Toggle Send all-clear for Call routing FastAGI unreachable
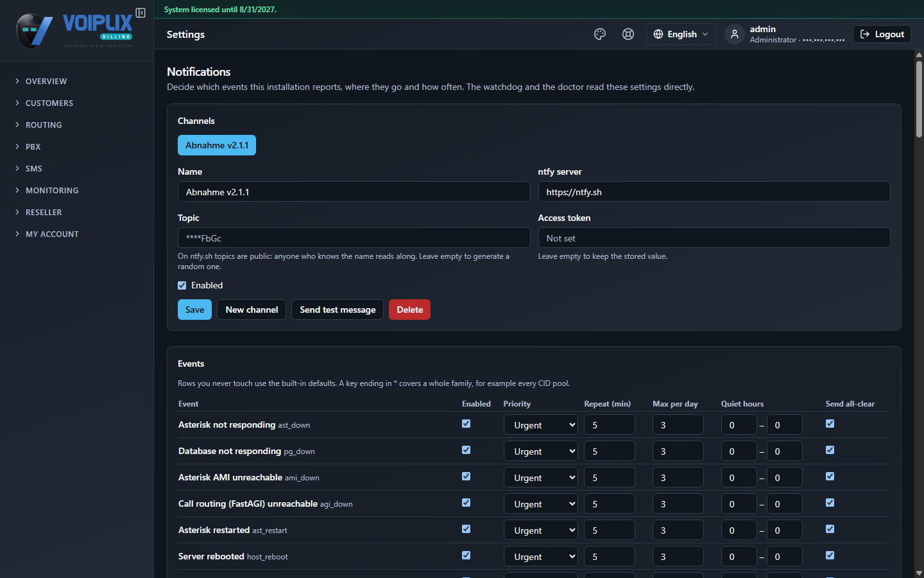Viewport: 924px width, 578px height. 830,503
